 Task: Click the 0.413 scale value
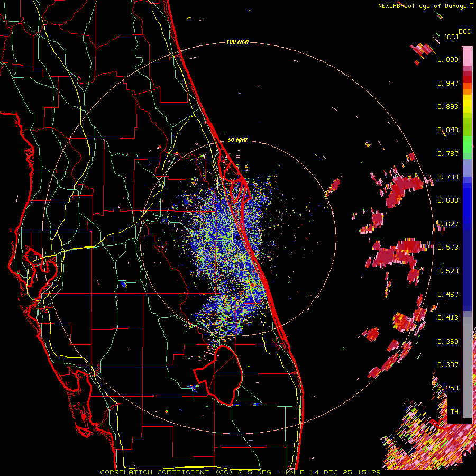point(448,318)
